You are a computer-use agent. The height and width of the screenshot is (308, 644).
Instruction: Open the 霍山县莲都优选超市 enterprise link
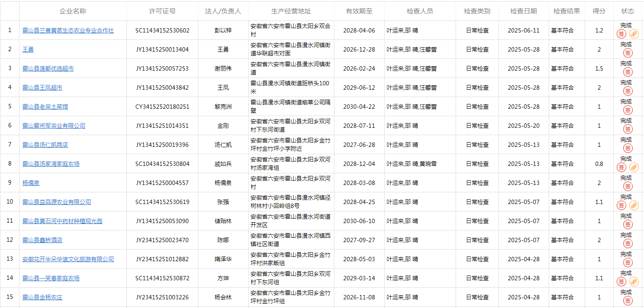pos(48,69)
